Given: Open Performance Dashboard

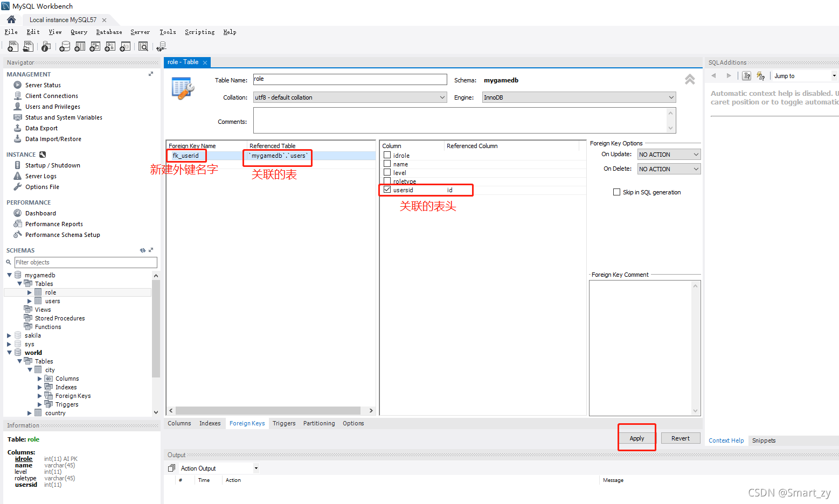Looking at the screenshot, I should (x=40, y=213).
